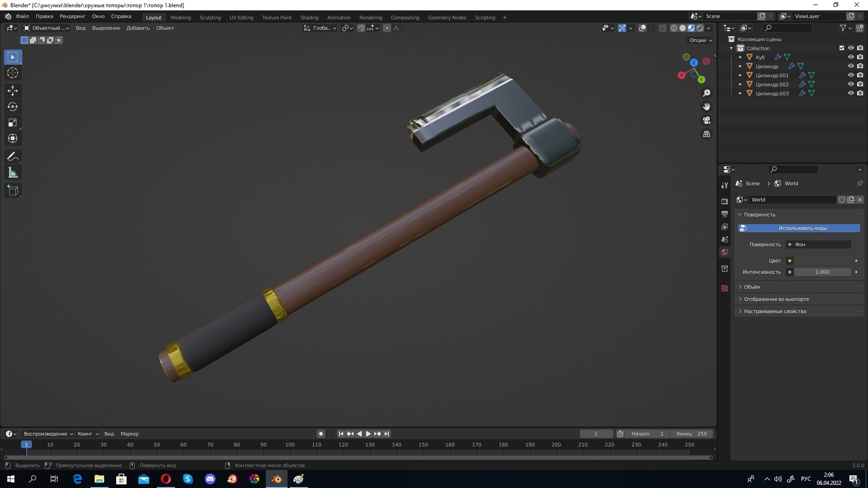The width and height of the screenshot is (868, 488).
Task: Open the Рендеринг menu
Action: [72, 16]
